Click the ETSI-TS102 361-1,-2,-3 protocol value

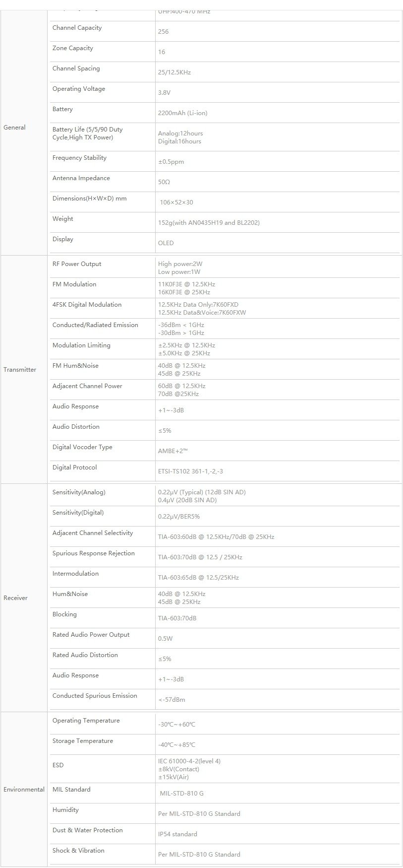190,471
